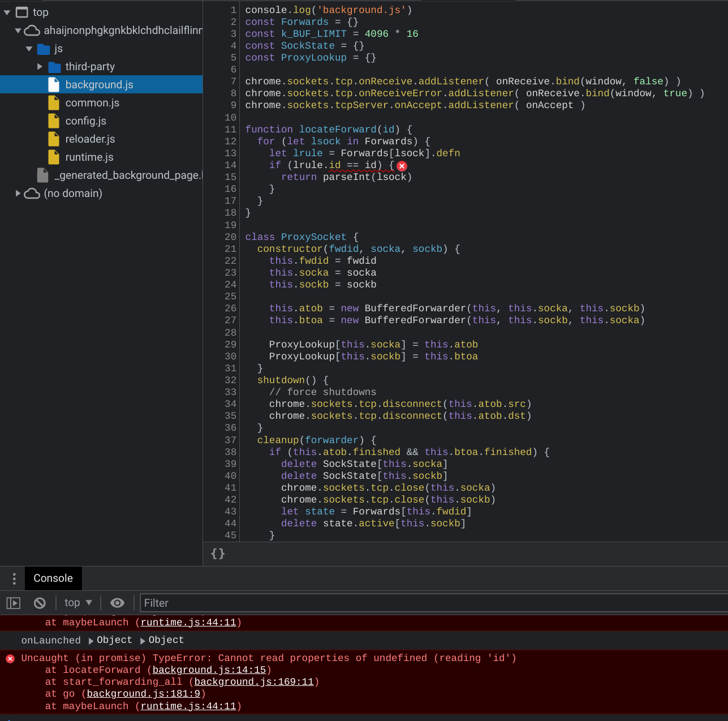The image size is (728, 721).
Task: Open runtime.js file
Action: point(101,157)
